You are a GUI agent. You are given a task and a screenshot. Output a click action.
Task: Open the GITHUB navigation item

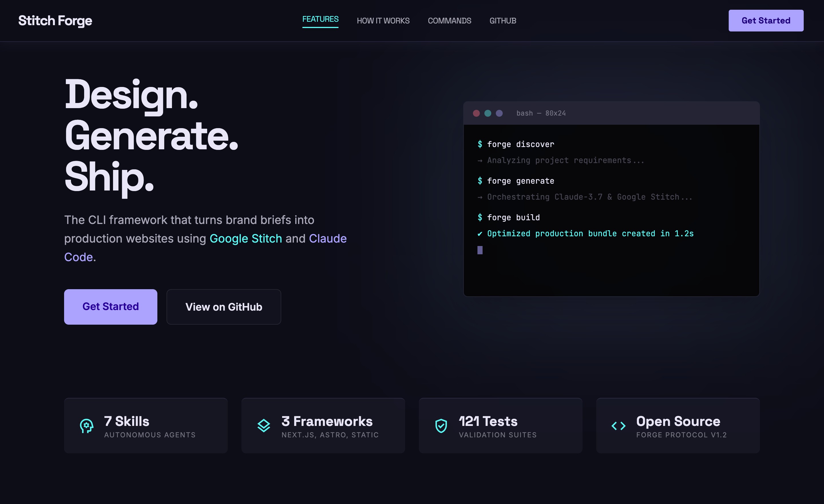pos(503,20)
